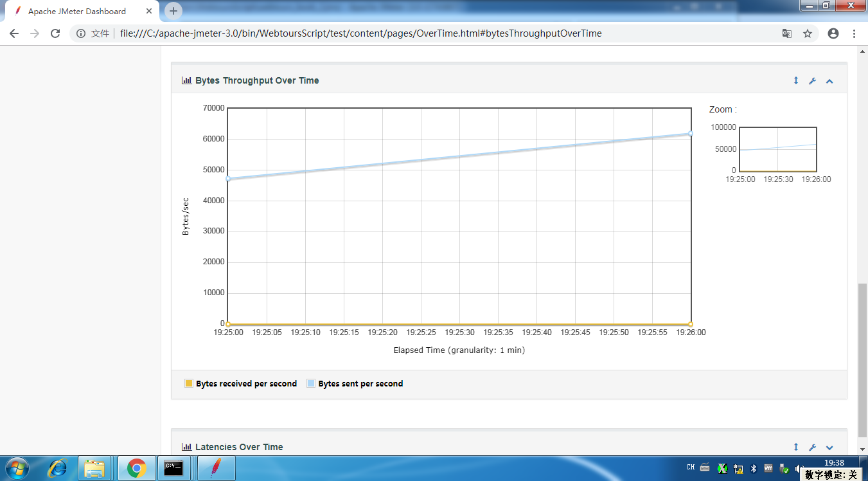Click the CH language indicator in tray

(691, 467)
